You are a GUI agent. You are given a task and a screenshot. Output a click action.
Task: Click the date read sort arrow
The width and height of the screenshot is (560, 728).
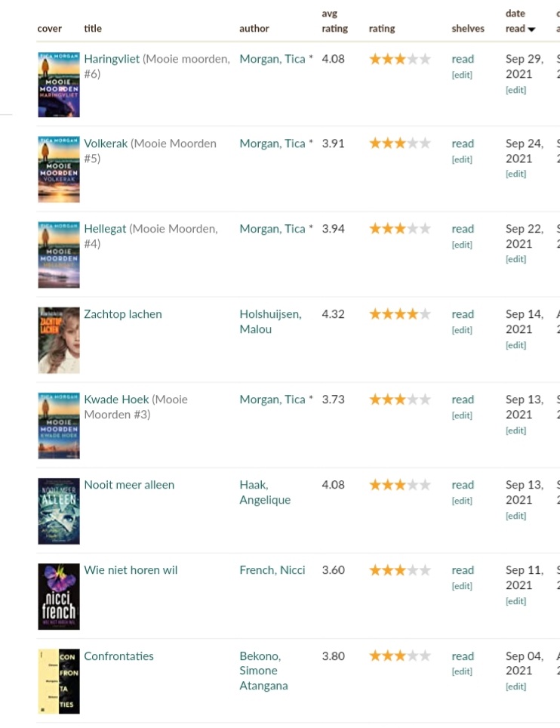point(532,29)
